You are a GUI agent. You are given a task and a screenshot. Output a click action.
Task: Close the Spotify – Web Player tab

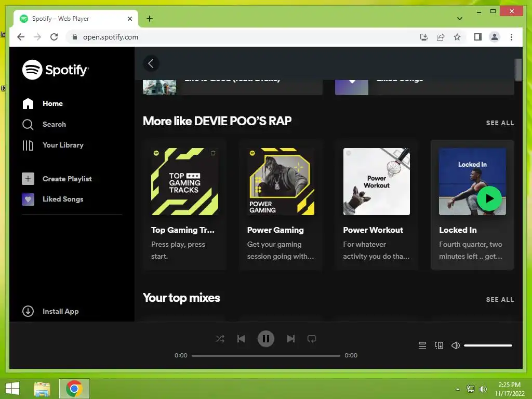coord(129,19)
